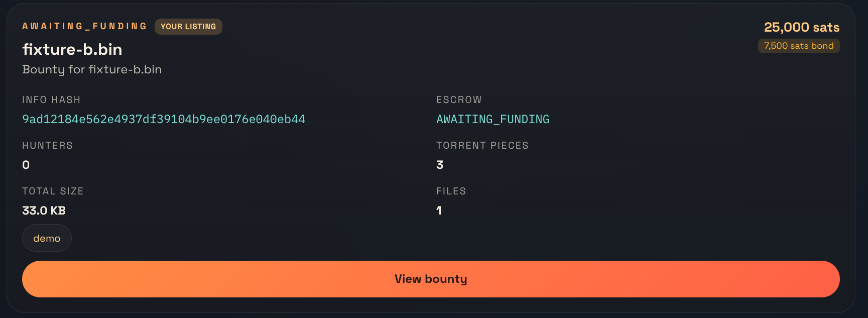Image resolution: width=868 pixels, height=318 pixels.
Task: Click the TORRENT PIECES field label
Action: point(482,145)
